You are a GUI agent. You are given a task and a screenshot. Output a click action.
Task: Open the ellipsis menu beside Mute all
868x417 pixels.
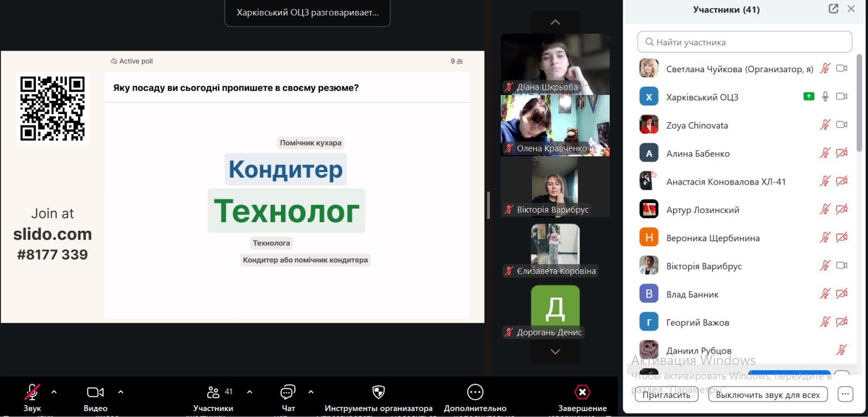pos(845,395)
